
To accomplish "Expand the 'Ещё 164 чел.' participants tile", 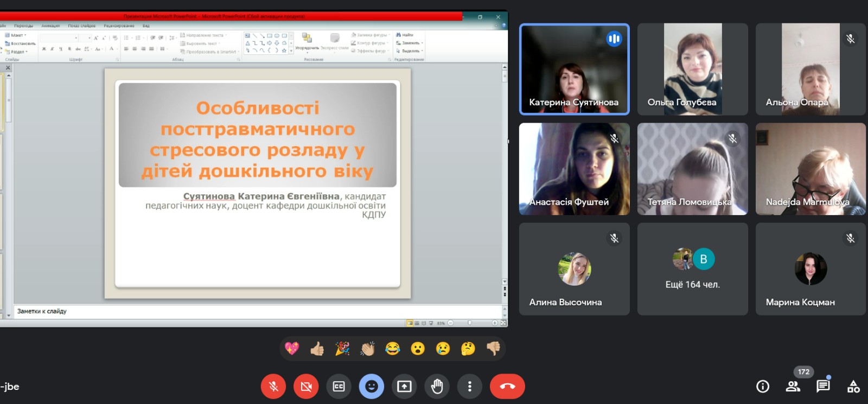I will (x=692, y=269).
